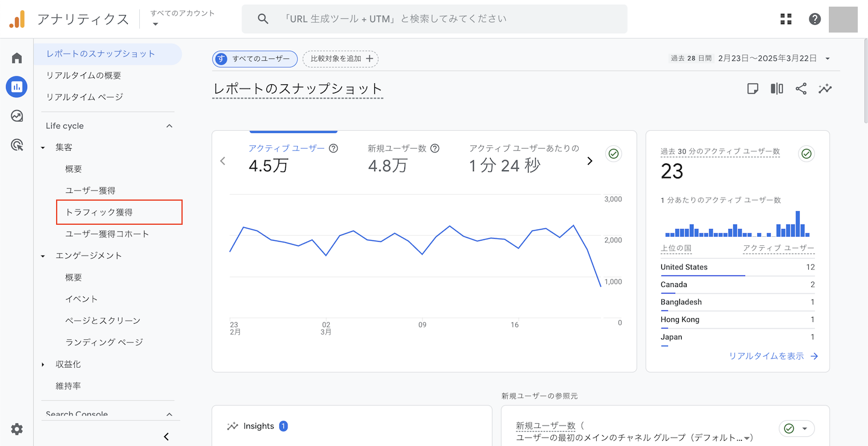
Task: Click the realtime count 23
Action: 672,171
